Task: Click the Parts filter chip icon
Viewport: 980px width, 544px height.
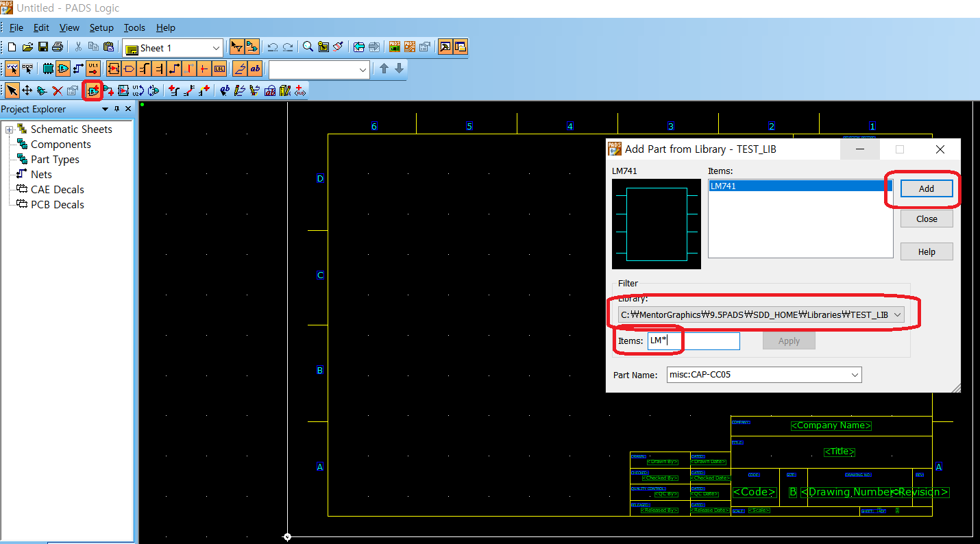Action: coord(48,69)
